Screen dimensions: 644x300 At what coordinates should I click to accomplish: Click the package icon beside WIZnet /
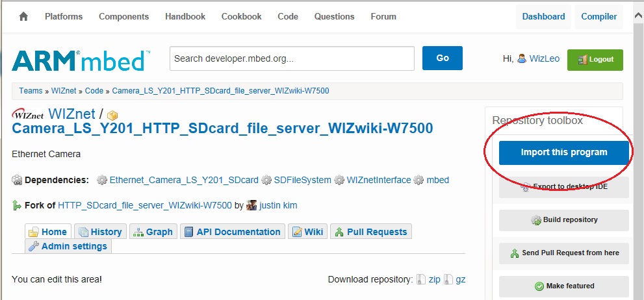click(112, 116)
